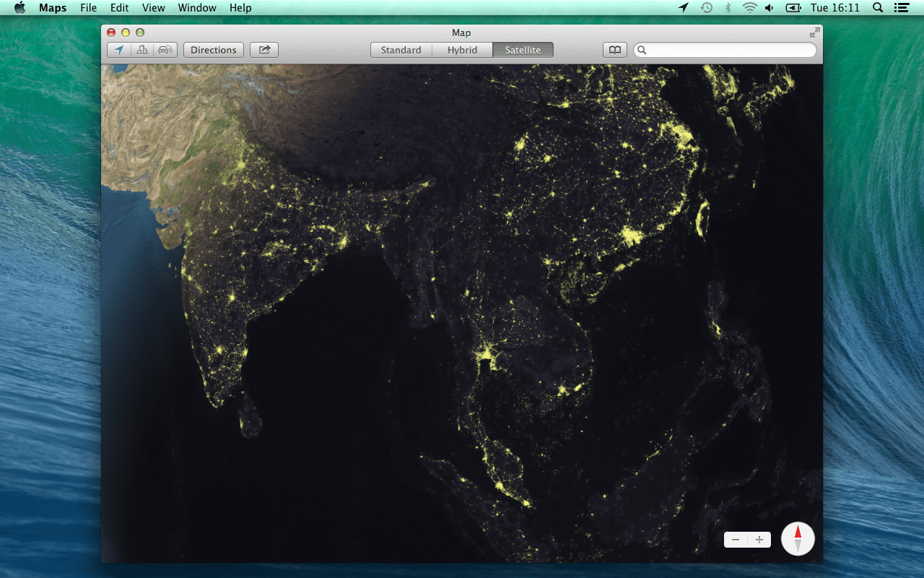The height and width of the screenshot is (578, 924).
Task: Open the Maps application menu
Action: coord(53,8)
